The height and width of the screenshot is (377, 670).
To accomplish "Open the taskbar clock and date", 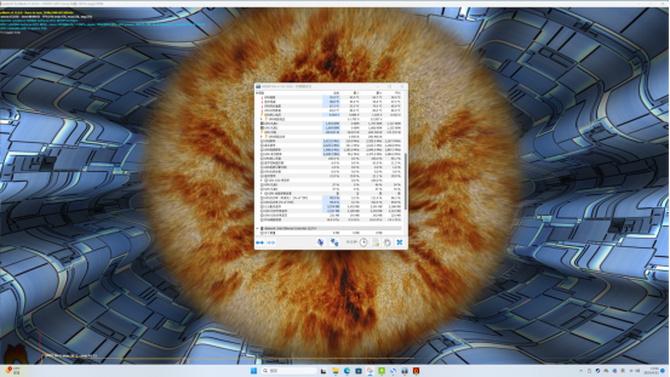I will coord(652,371).
